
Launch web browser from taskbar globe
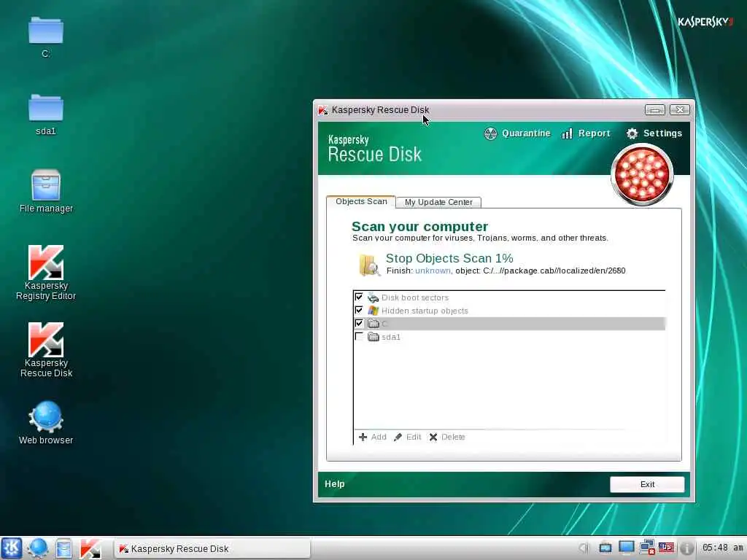pos(38,548)
